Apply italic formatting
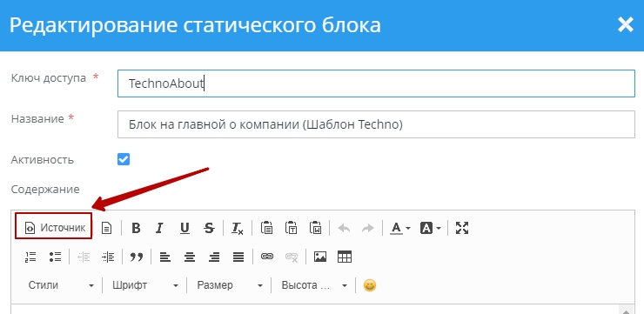644x314 pixels. [x=160, y=228]
